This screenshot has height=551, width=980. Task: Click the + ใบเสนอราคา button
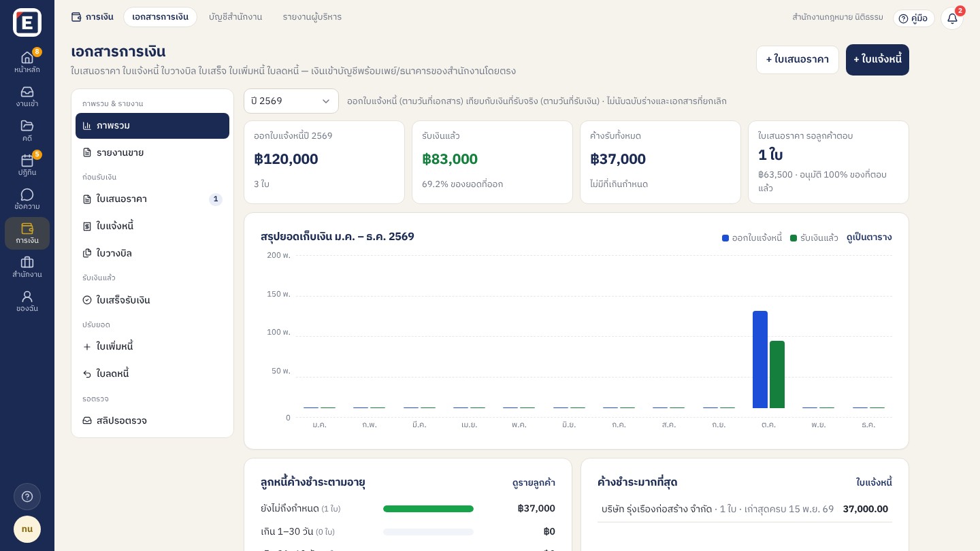798,60
